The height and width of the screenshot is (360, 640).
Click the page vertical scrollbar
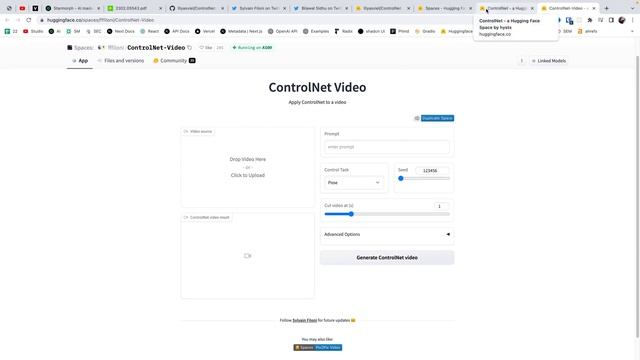point(637,196)
